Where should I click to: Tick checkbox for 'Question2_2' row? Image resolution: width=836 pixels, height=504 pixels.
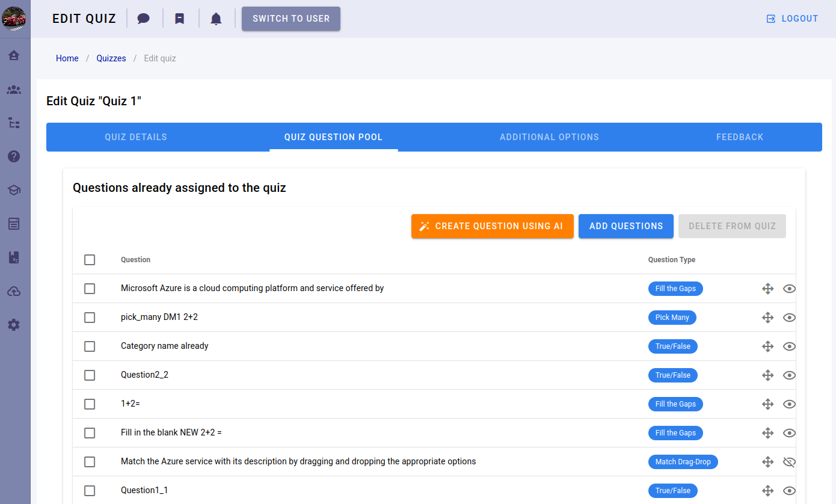90,375
